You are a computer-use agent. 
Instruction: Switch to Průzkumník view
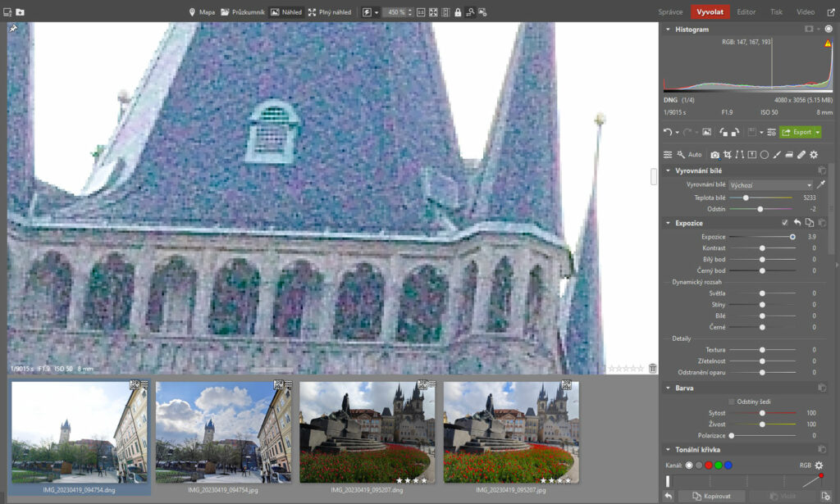click(242, 12)
